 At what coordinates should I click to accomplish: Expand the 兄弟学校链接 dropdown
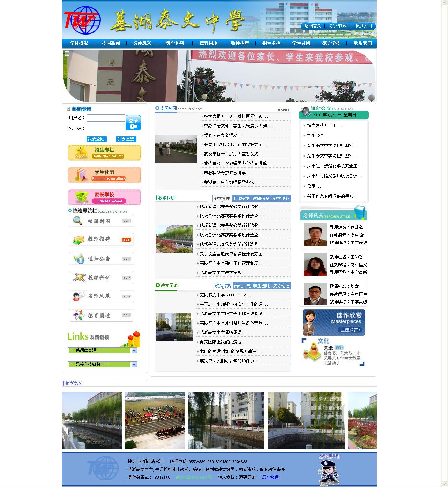coord(134,365)
